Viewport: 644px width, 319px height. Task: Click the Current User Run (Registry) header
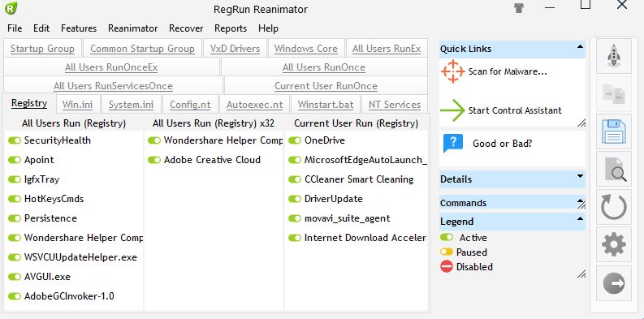coord(356,123)
